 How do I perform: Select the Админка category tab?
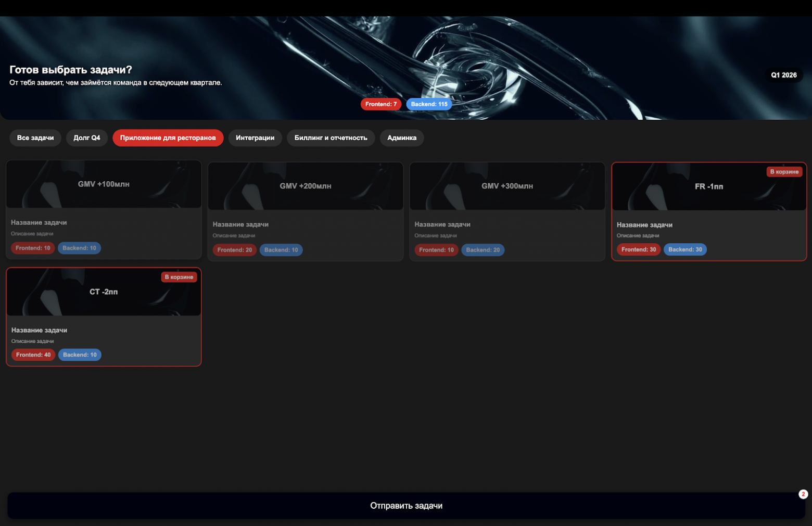tap(401, 138)
